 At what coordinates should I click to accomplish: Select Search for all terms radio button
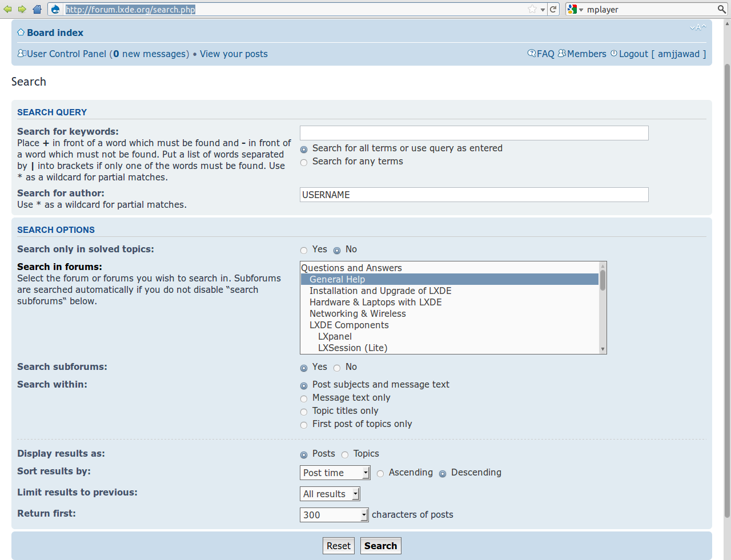tap(304, 150)
